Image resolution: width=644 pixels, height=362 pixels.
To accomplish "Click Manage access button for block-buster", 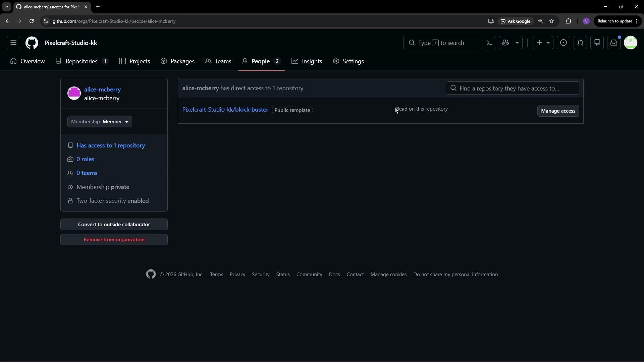I will pos(558,111).
